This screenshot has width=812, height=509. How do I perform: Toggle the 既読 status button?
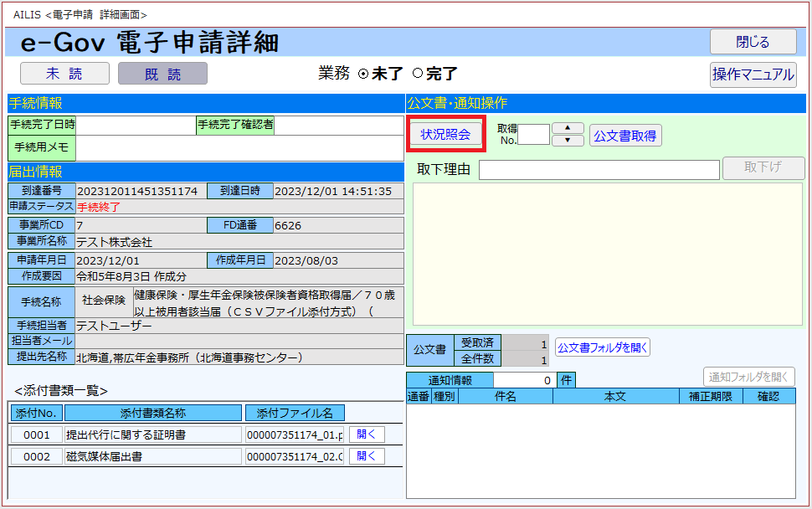[x=162, y=74]
